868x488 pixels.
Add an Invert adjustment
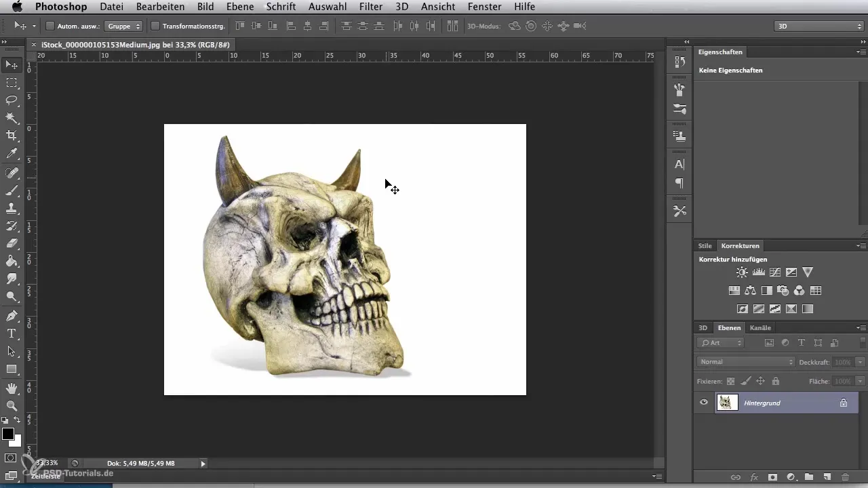(742, 309)
